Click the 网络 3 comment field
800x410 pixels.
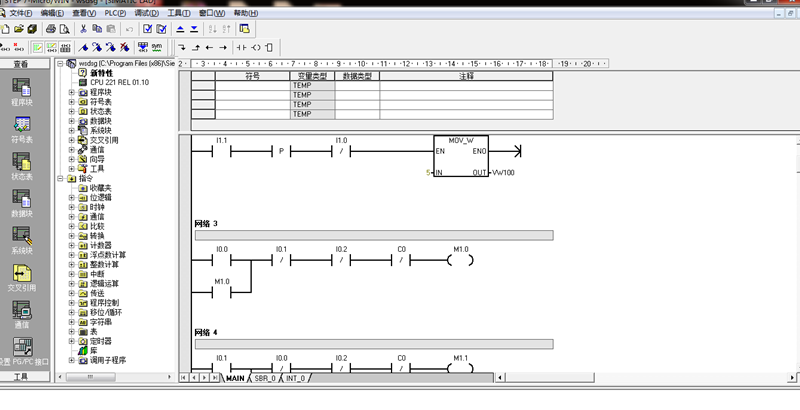pyautogui.click(x=374, y=235)
